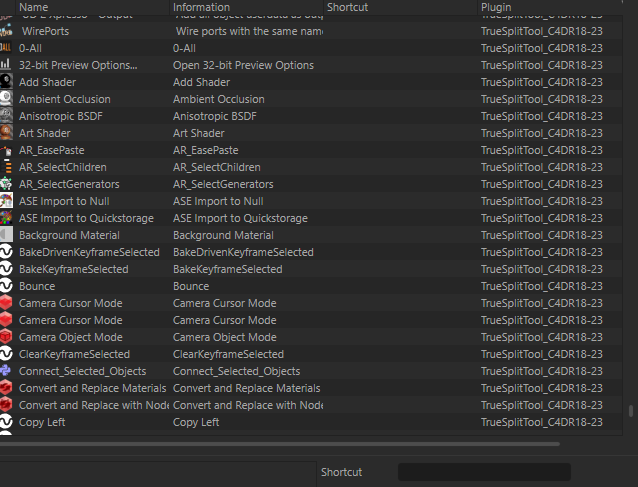The image size is (638, 487).
Task: Click Plugin cell in the Copy Left row
Action: pyautogui.click(x=542, y=422)
